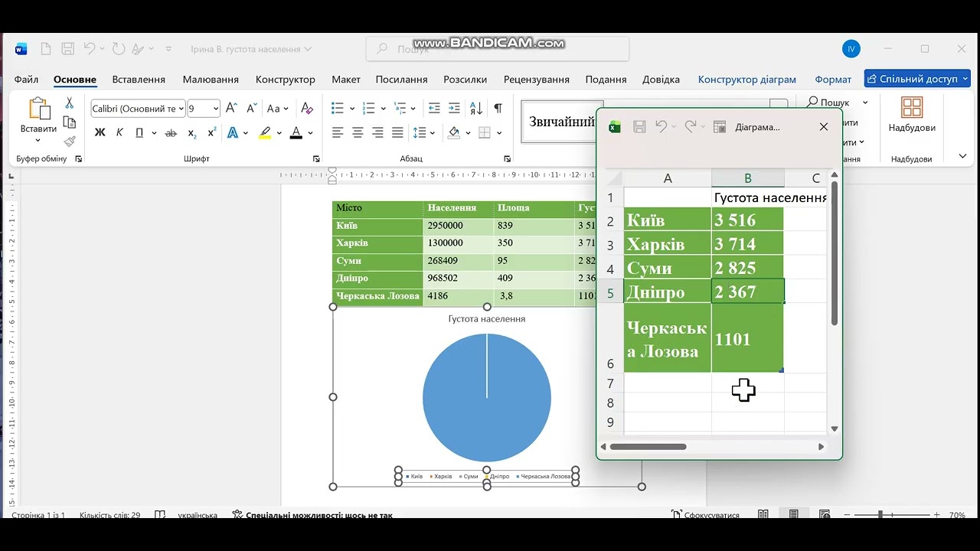The width and height of the screenshot is (980, 551).
Task: Toggle bold Ж formatting
Action: pyautogui.click(x=100, y=133)
